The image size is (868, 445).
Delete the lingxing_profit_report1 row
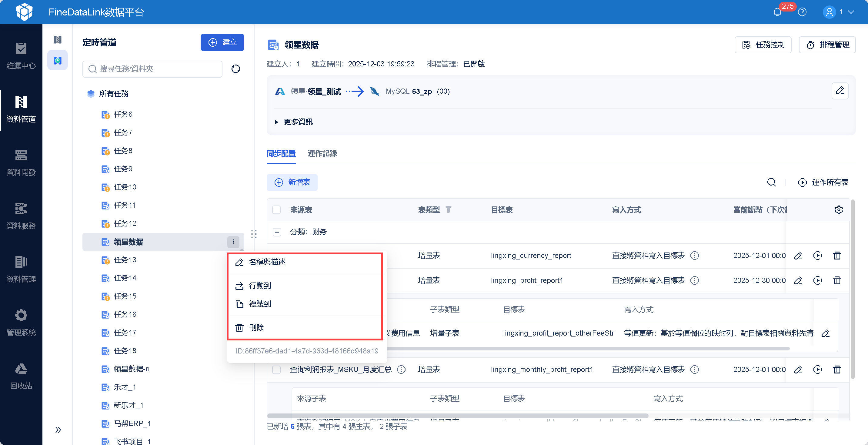(x=837, y=280)
